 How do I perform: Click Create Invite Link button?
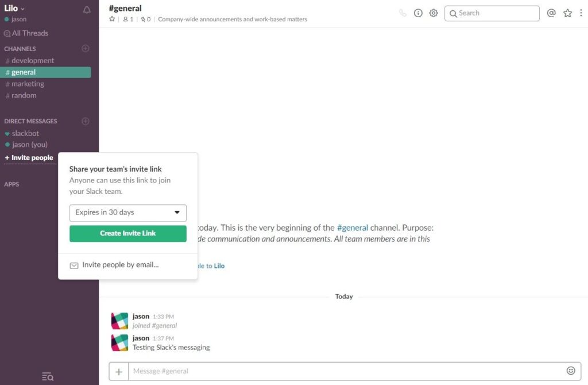[x=128, y=234]
